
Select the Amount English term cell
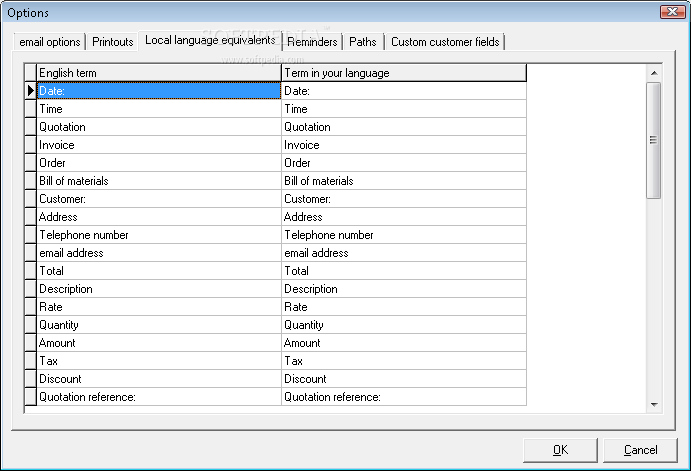click(x=159, y=343)
